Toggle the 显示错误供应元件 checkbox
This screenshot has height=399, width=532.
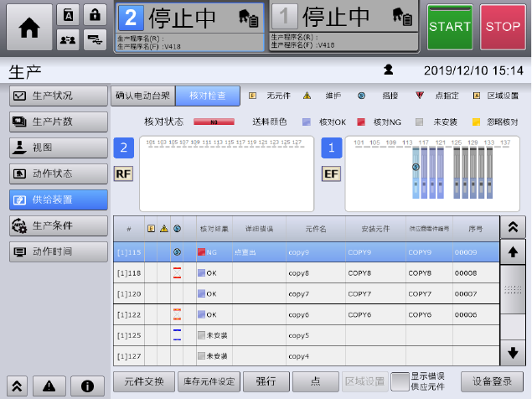click(400, 381)
